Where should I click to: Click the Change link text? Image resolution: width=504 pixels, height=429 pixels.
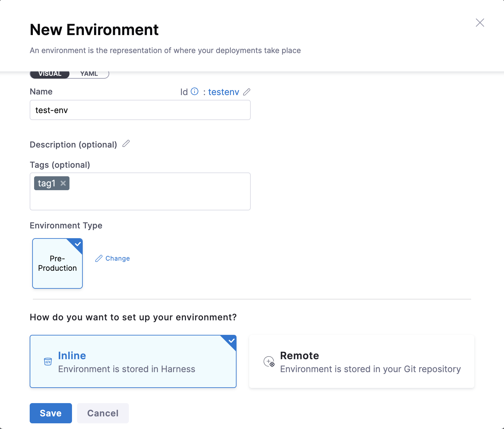click(x=117, y=258)
